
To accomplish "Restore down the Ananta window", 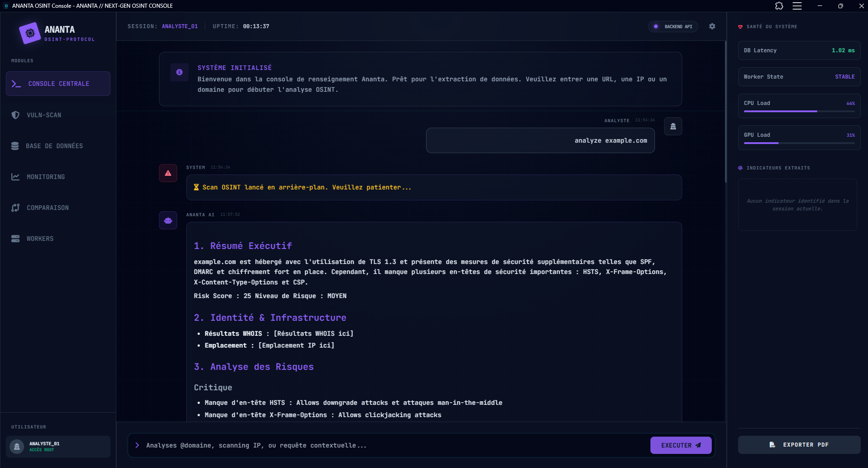I will [x=841, y=6].
